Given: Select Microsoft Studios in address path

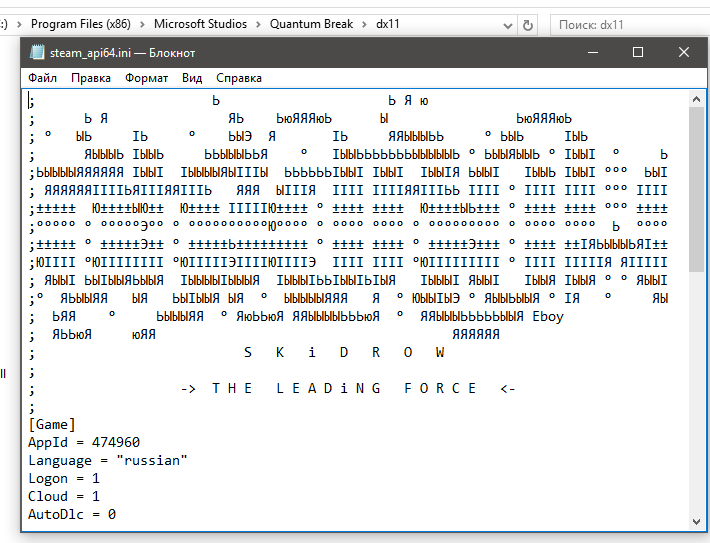Looking at the screenshot, I should pos(201,24).
